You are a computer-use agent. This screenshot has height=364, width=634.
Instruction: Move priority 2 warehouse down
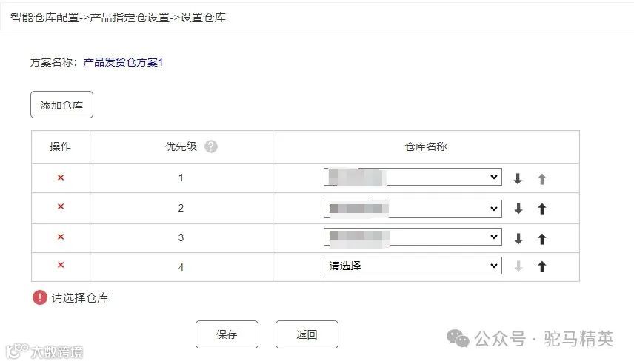(518, 209)
